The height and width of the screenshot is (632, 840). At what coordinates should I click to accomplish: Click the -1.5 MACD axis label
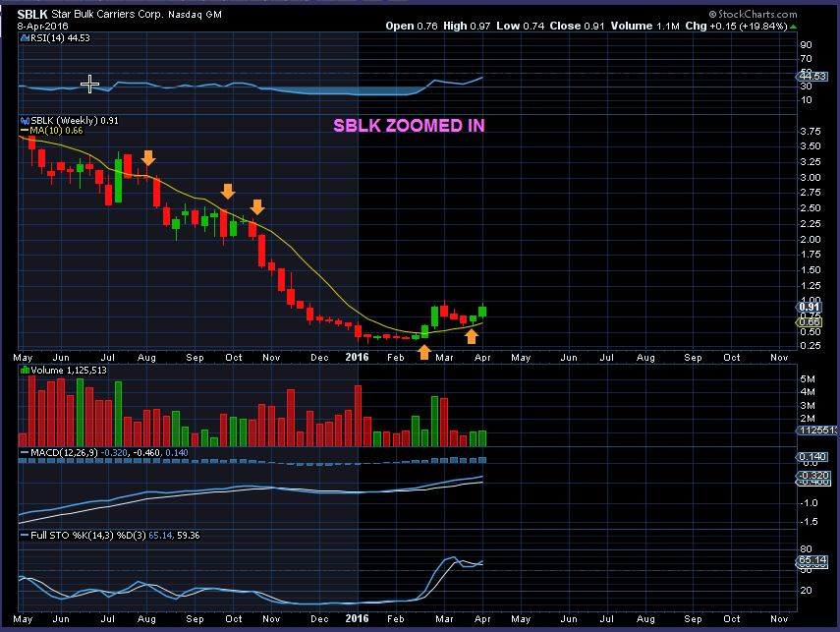tap(810, 522)
